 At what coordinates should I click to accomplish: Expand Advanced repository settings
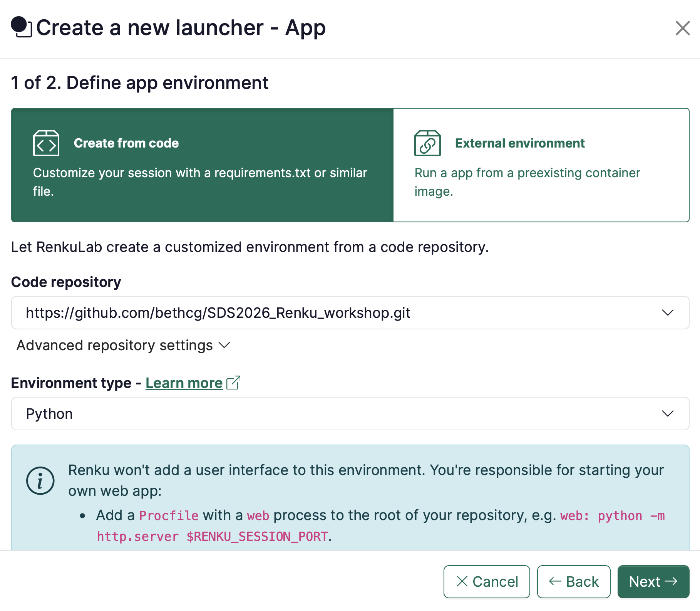point(123,345)
